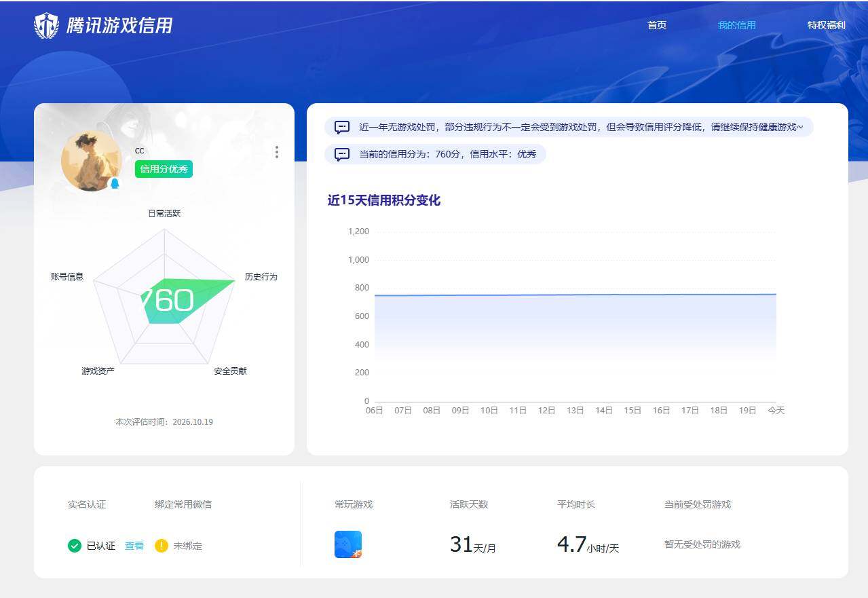
Task: Click the 06日 label on chart axis
Action: pyautogui.click(x=375, y=411)
